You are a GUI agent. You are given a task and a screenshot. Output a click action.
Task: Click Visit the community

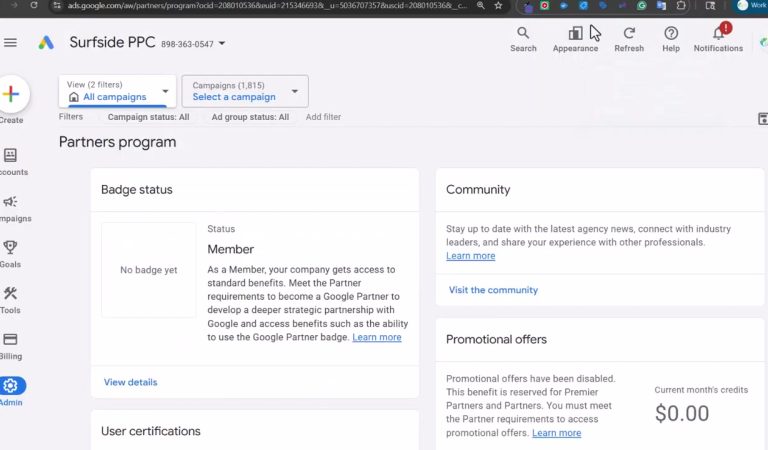(x=493, y=290)
